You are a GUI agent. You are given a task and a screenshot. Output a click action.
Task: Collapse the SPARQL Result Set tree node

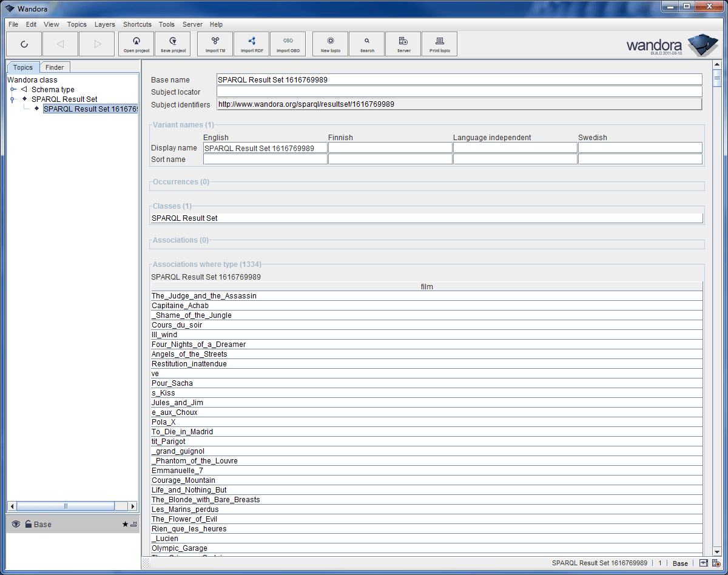[x=13, y=99]
